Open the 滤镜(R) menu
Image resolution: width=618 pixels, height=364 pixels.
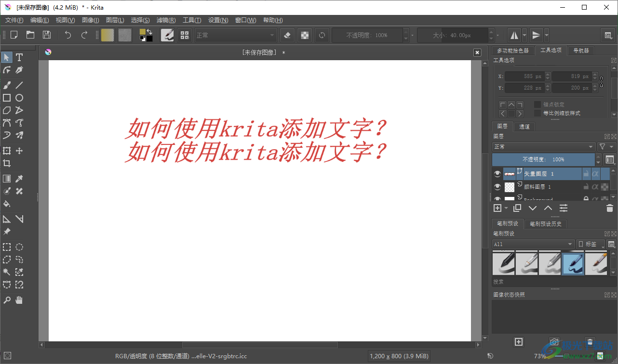[x=166, y=20]
